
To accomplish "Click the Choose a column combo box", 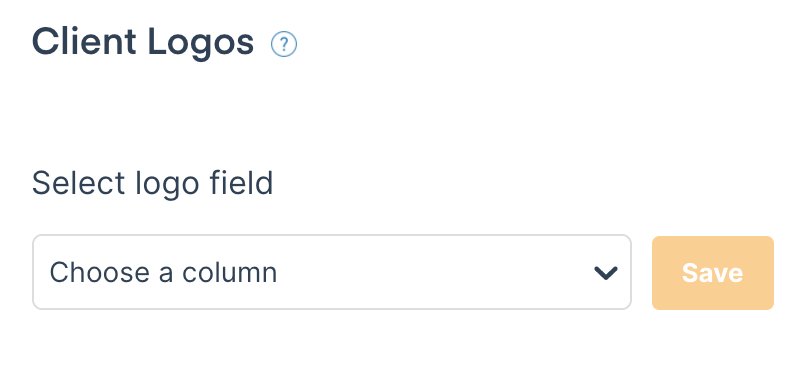I will pyautogui.click(x=332, y=272).
